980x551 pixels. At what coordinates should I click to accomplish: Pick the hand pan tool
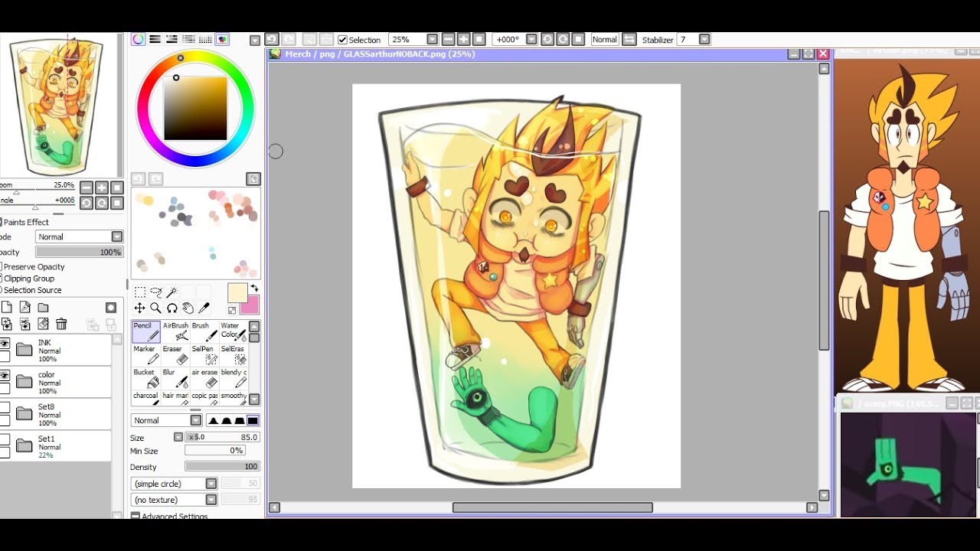click(188, 308)
